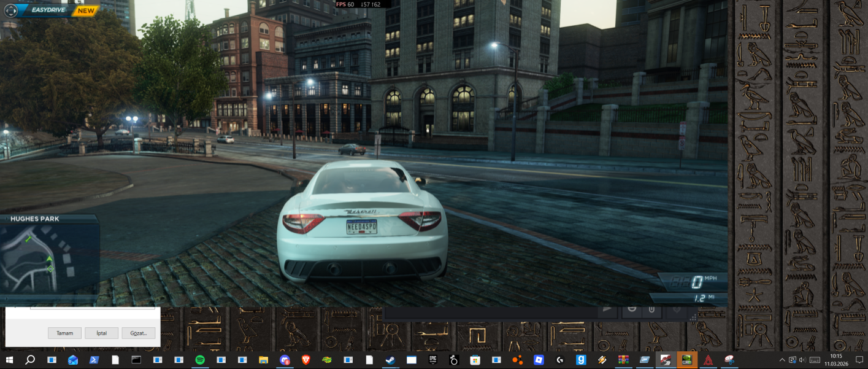Open the Roblox taskbar icon
The width and height of the screenshot is (868, 369).
coord(539,360)
